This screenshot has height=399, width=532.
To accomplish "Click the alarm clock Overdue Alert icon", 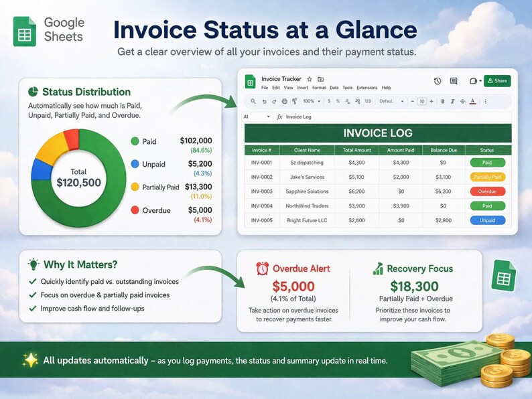I will point(262,268).
